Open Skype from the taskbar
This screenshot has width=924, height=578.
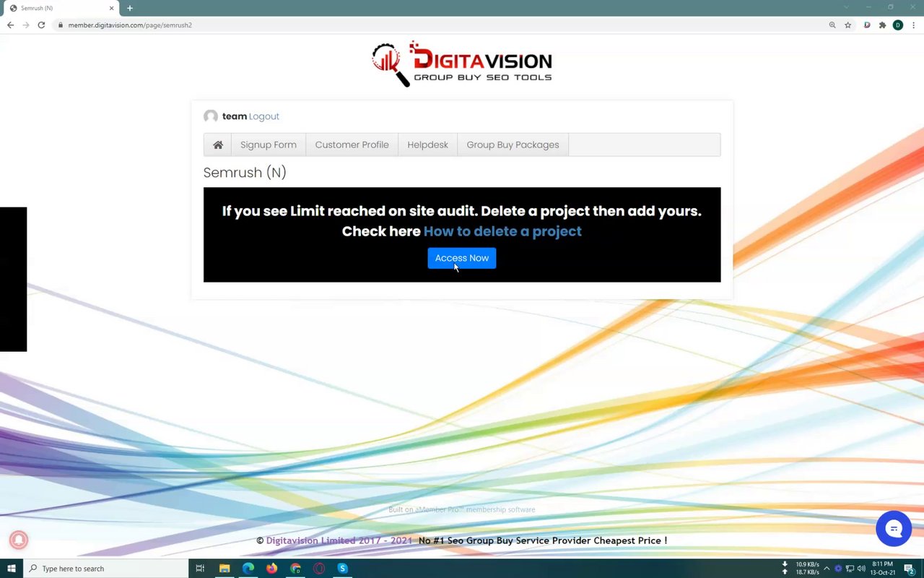[x=342, y=569]
